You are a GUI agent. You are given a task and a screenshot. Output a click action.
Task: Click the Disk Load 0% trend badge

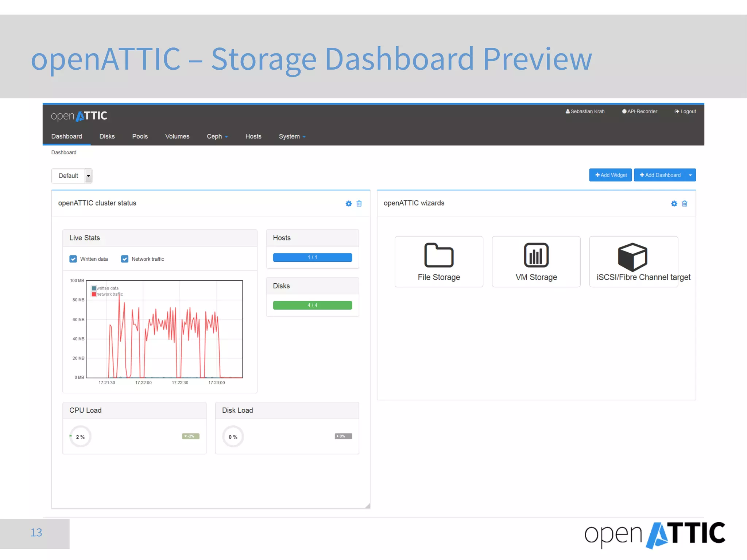pyautogui.click(x=344, y=436)
